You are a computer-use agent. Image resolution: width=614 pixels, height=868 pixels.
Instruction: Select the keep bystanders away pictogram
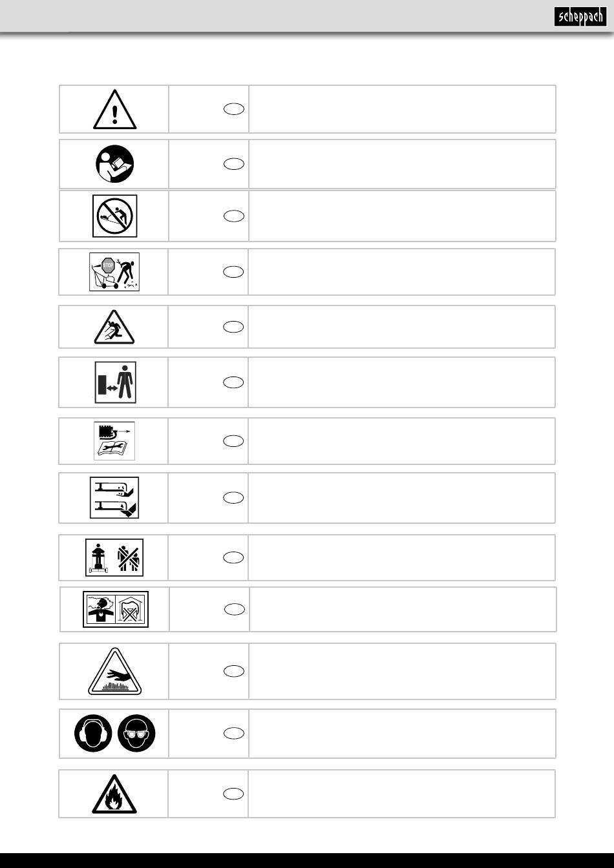114,557
